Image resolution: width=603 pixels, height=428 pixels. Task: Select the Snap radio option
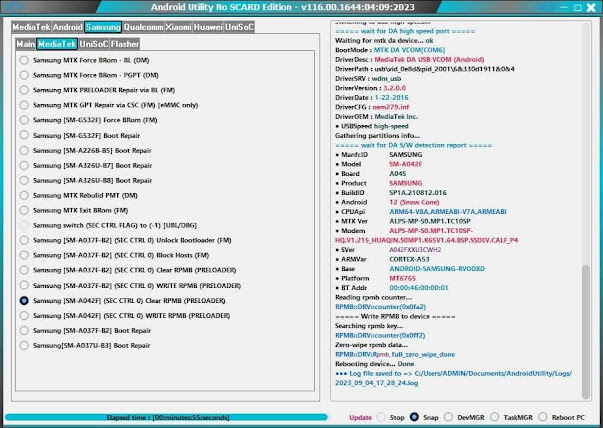414,417
